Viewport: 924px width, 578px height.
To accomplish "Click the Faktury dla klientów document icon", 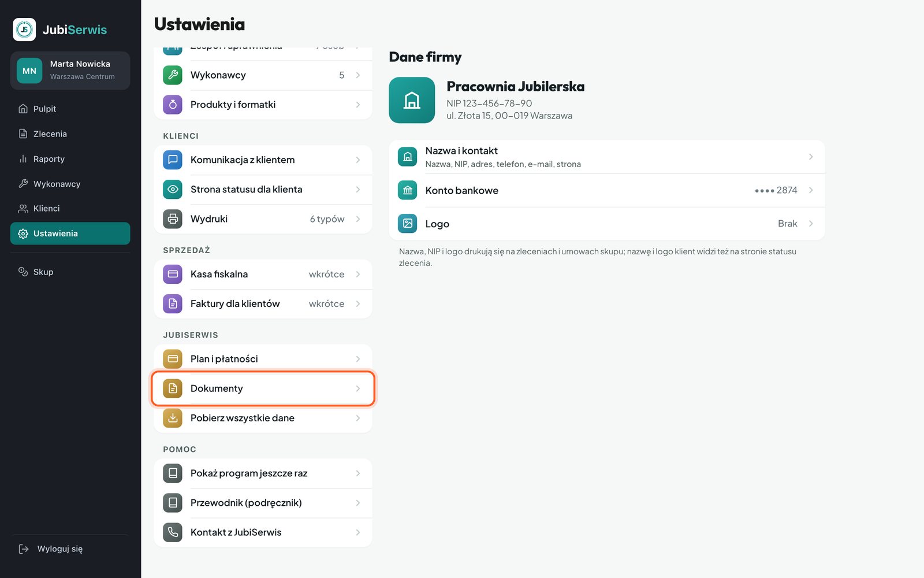I will click(173, 303).
